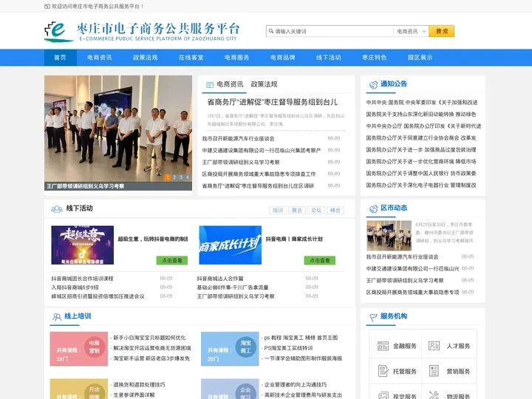Open 枣庄特色 navigation item
532x399 pixels.
[x=374, y=58]
